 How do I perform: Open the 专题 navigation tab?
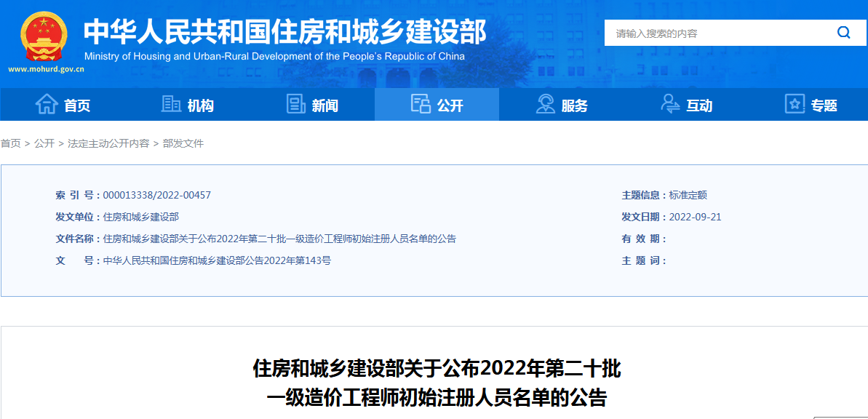[811, 104]
